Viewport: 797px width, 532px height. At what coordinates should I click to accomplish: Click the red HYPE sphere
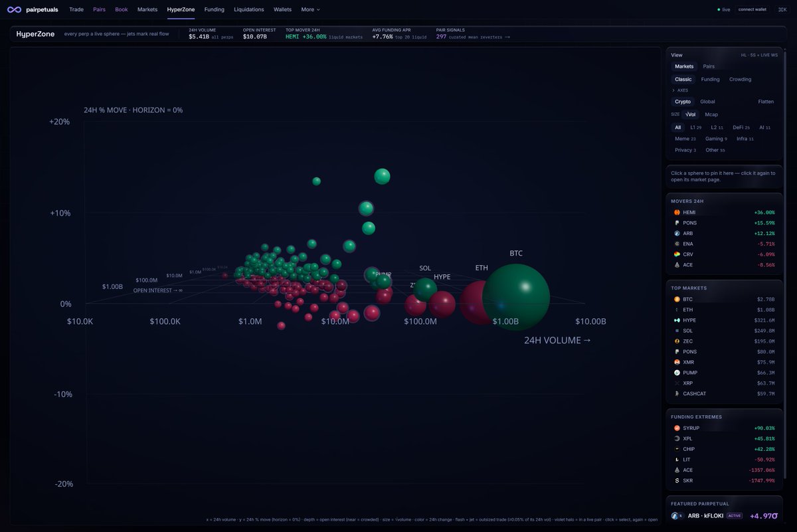442,304
